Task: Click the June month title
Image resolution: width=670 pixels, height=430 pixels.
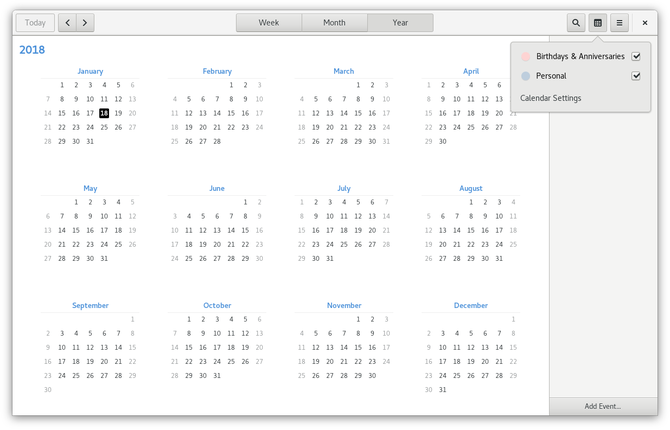Action: [217, 188]
